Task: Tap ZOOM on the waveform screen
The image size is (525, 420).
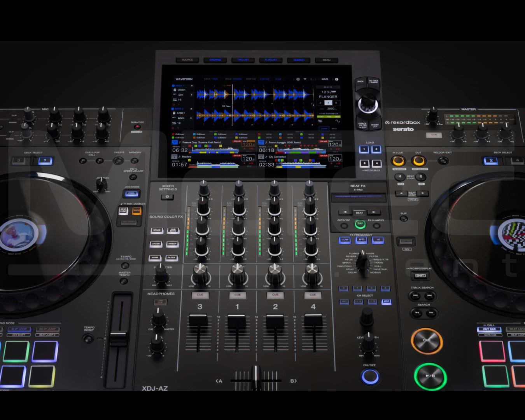Action: tap(324, 128)
